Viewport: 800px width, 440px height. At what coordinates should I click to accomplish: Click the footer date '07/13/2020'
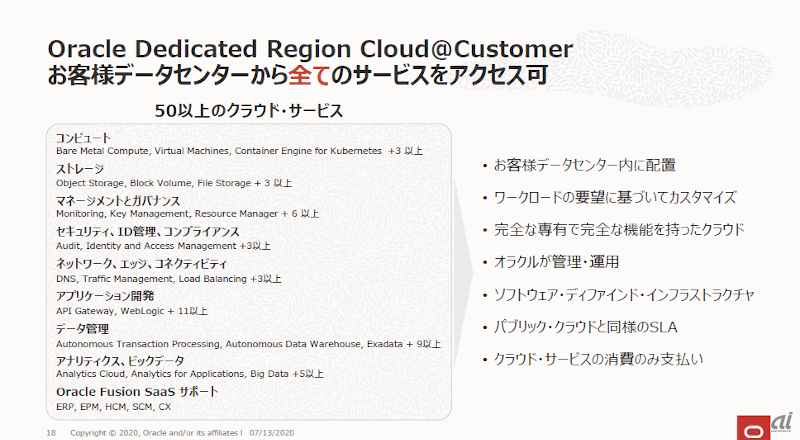coord(272,433)
